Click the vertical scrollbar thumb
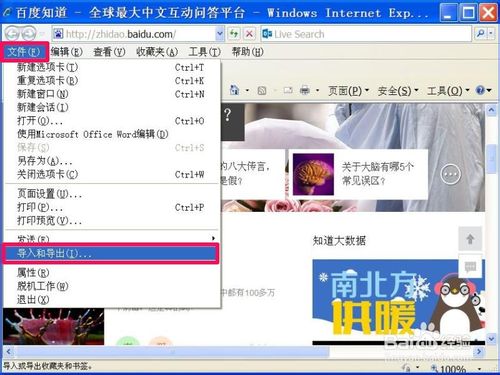500x375 pixels. pyautogui.click(x=492, y=159)
